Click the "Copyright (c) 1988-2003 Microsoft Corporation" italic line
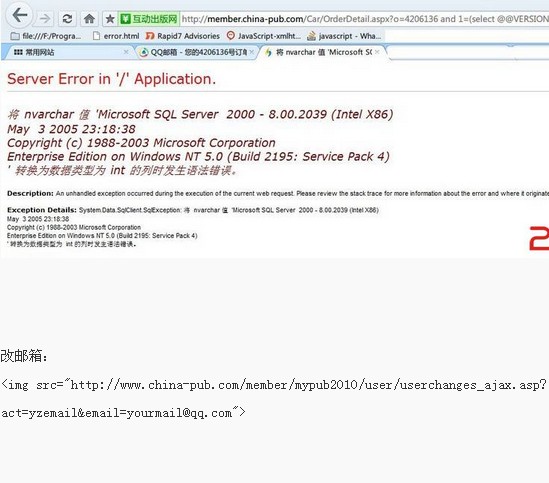The image size is (549, 483). coord(141,143)
